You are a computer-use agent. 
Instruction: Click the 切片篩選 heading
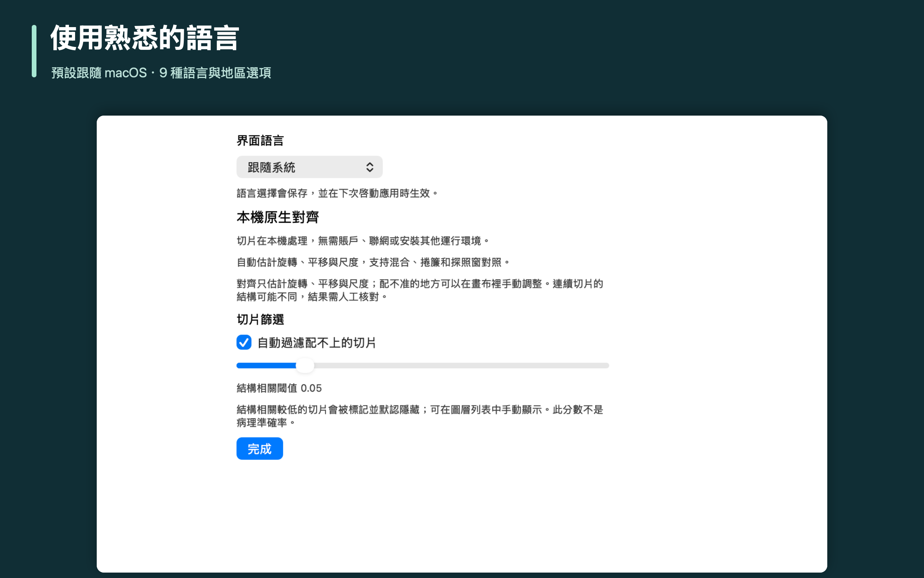click(x=260, y=320)
